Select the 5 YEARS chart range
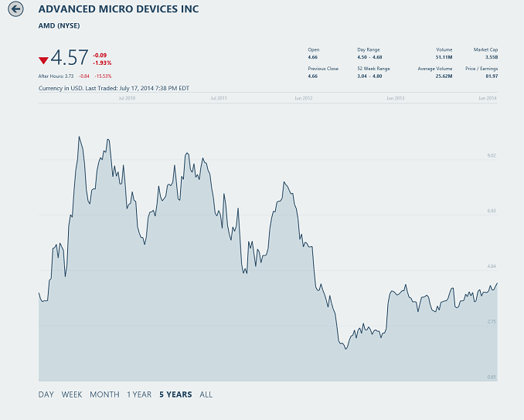Viewport: 524px width, 420px height. (x=175, y=395)
